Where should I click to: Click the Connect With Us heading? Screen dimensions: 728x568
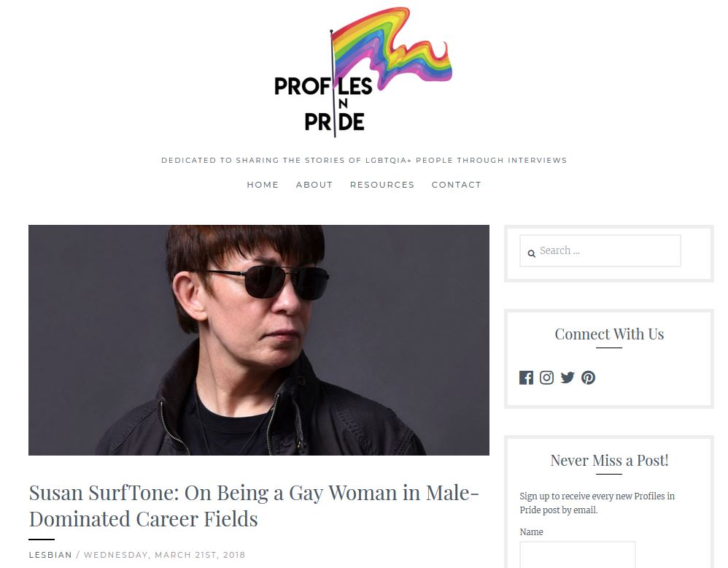609,334
